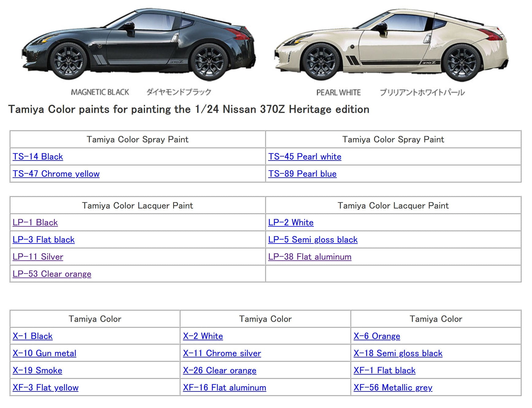Image resolution: width=532 pixels, height=408 pixels.
Task: Open the LP-1 Black lacquer link
Action: click(35, 222)
